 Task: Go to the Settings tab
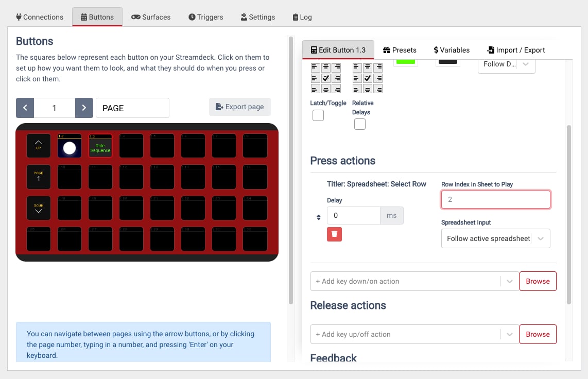click(257, 17)
